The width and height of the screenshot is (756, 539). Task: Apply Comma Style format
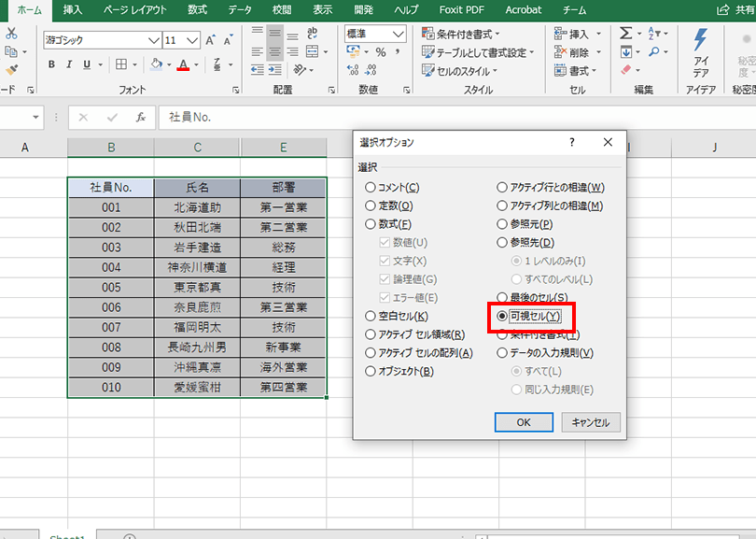398,52
